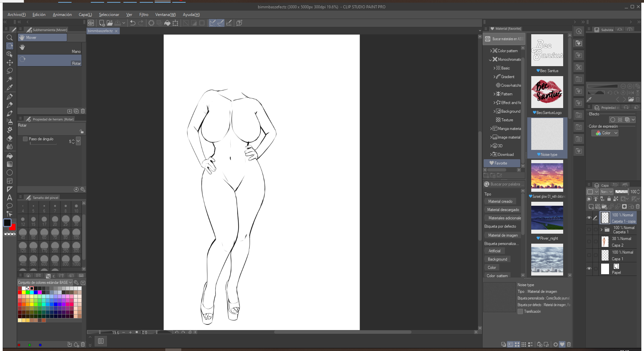Viewport: 644px width, 351px height.
Task: Select the Blend tool
Action: (10, 147)
